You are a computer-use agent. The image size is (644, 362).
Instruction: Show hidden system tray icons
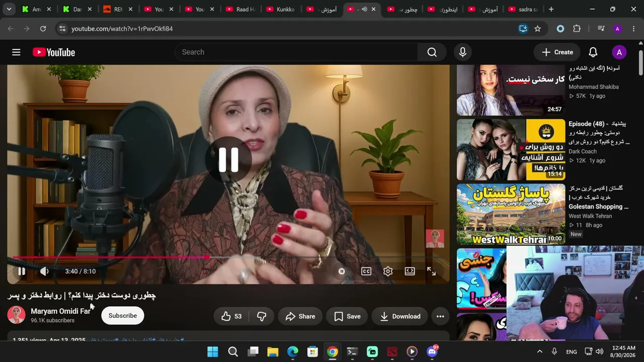pos(540,351)
